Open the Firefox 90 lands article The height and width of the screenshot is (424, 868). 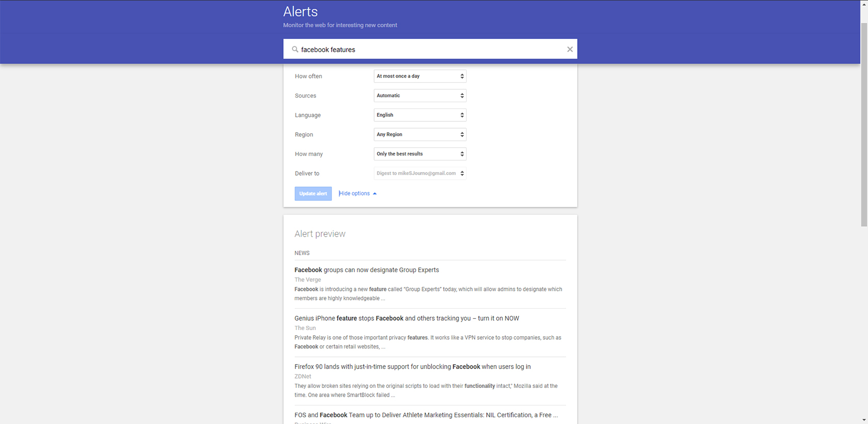point(412,367)
